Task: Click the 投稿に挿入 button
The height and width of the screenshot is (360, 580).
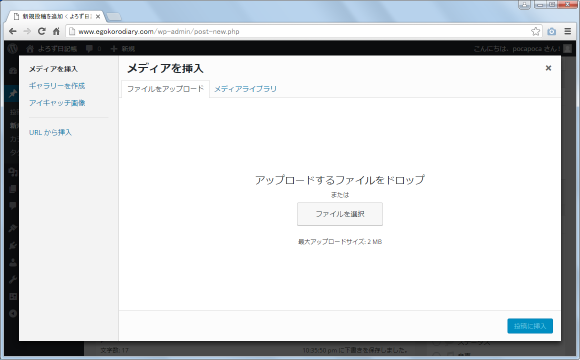Action: click(530, 326)
